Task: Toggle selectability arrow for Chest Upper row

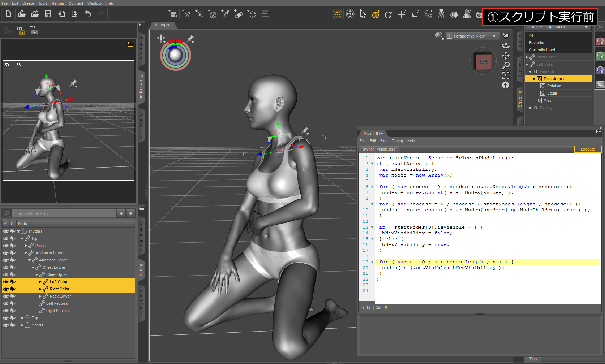Action: click(x=13, y=274)
